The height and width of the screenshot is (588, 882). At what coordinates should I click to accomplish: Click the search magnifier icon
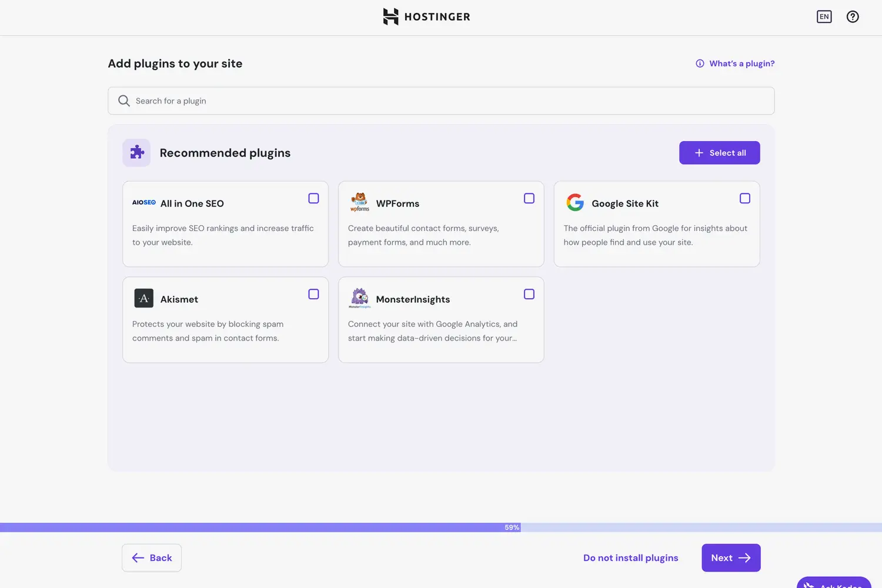[x=123, y=101]
